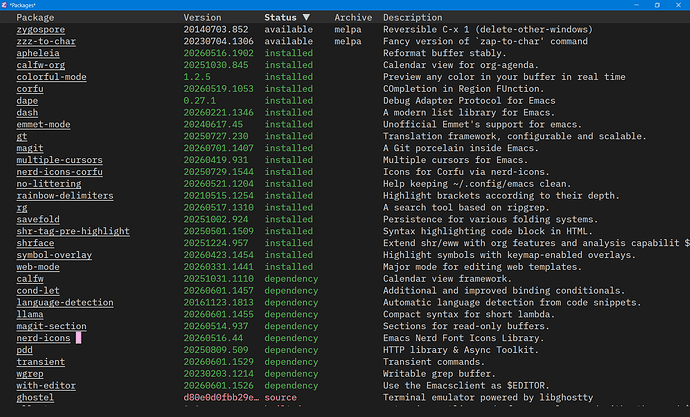Open the calfw package link
690x417 pixels.
[30, 279]
